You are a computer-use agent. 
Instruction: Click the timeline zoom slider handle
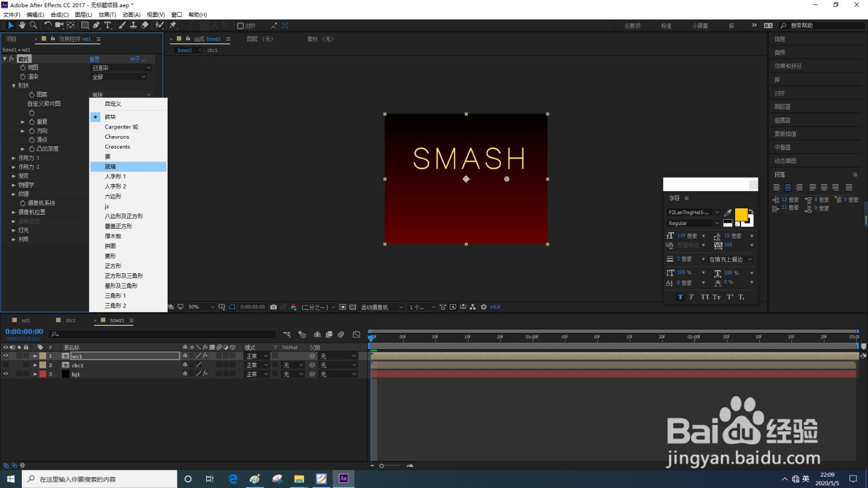382,466
